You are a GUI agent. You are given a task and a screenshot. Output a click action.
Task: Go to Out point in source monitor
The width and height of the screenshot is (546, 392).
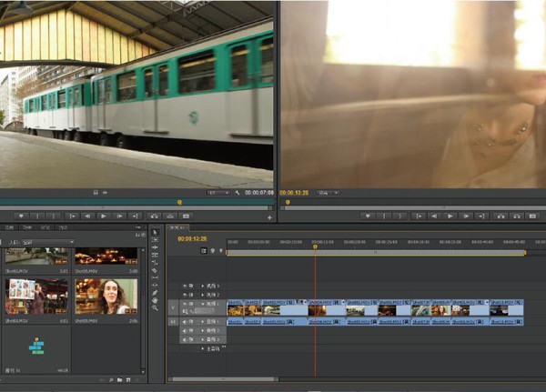click(135, 216)
